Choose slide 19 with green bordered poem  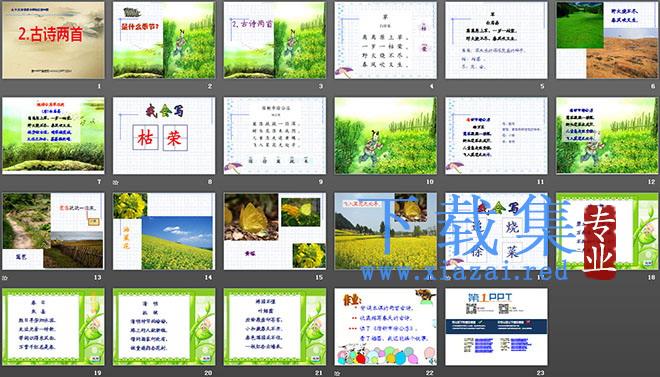53,327
